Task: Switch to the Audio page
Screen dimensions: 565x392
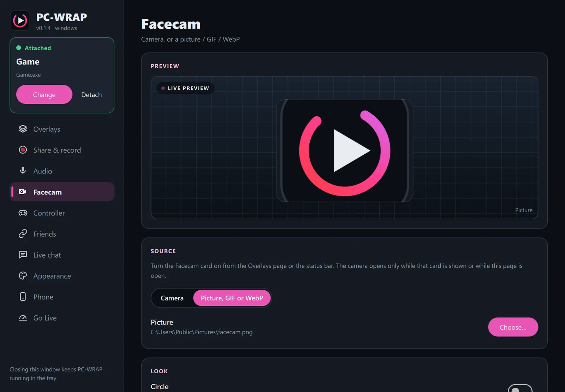Action: (62, 171)
